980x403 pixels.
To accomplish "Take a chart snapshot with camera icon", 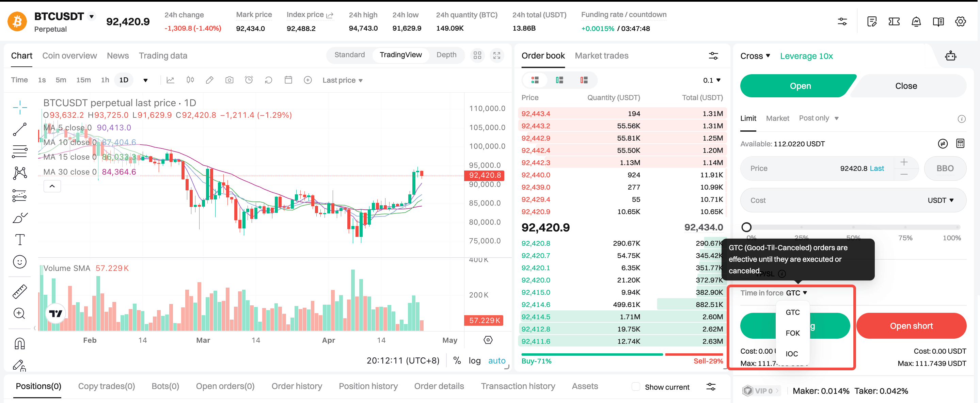I will coord(229,80).
